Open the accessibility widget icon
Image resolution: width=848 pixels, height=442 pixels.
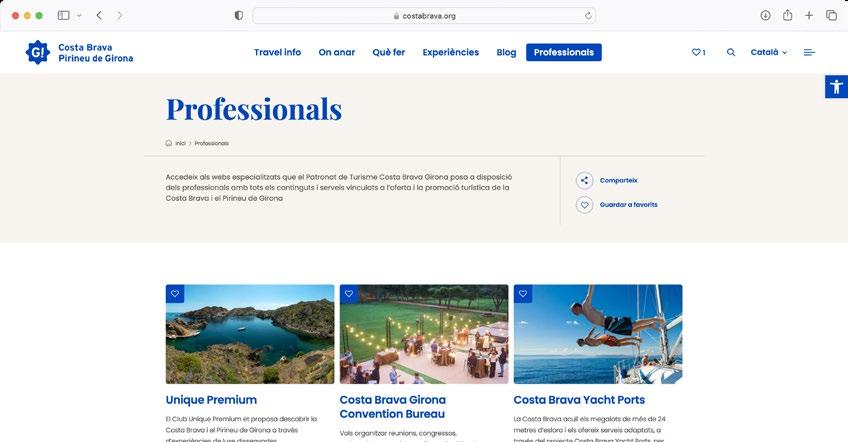click(x=836, y=87)
